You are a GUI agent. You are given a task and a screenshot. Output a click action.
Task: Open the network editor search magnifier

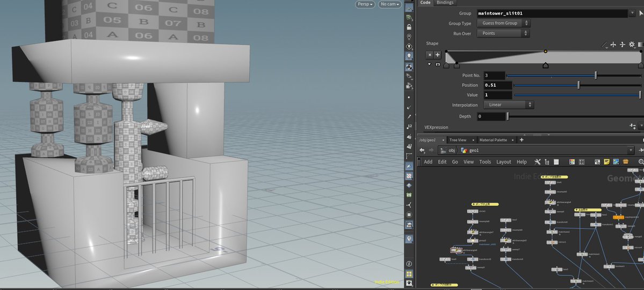(641, 162)
